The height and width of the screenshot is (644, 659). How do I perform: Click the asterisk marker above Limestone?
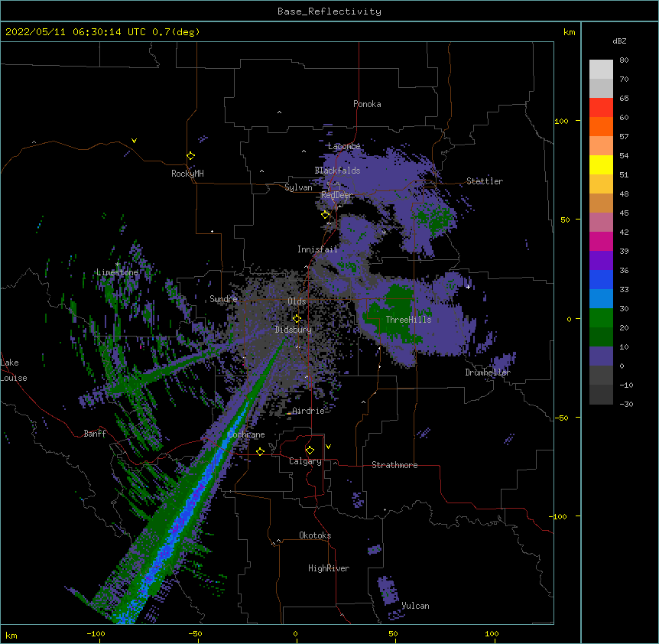click(x=117, y=264)
